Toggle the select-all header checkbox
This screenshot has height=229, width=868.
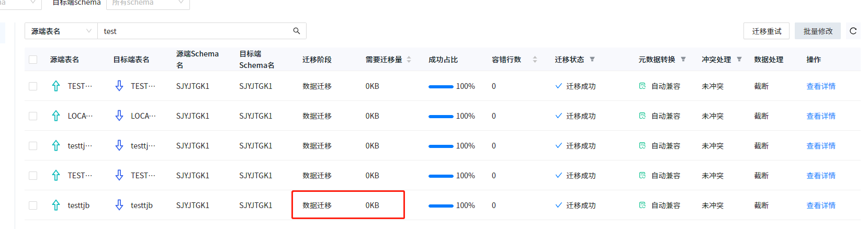33,60
